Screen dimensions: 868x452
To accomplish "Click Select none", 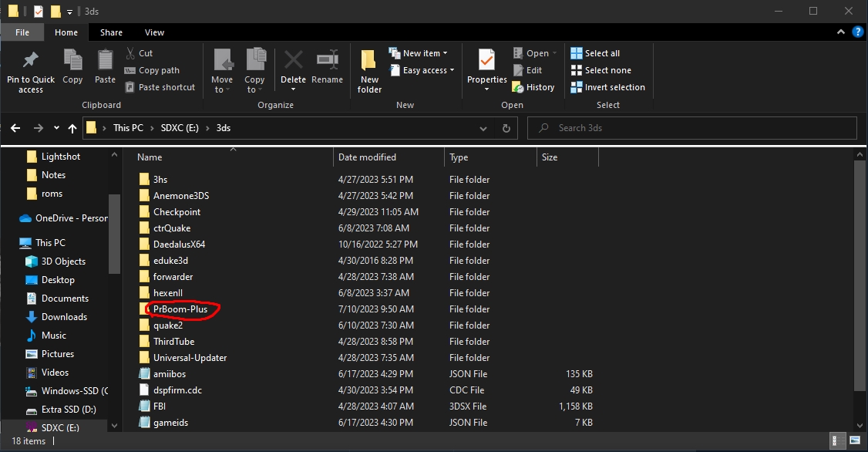I will click(x=601, y=70).
